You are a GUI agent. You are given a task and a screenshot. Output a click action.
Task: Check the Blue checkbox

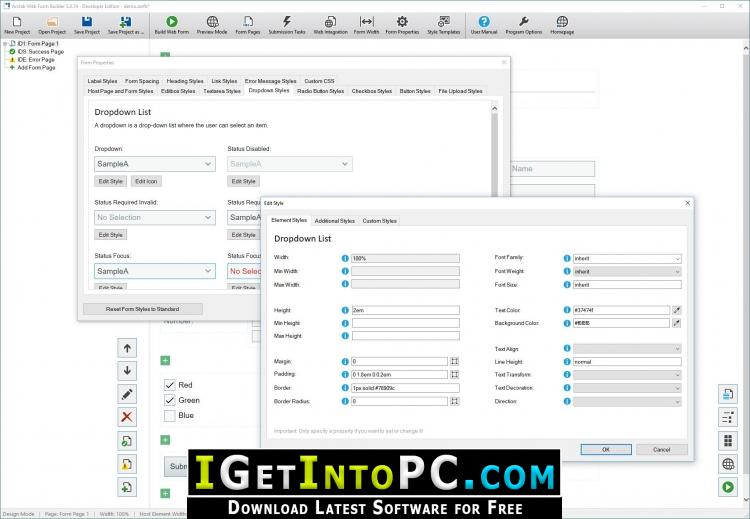tap(170, 416)
